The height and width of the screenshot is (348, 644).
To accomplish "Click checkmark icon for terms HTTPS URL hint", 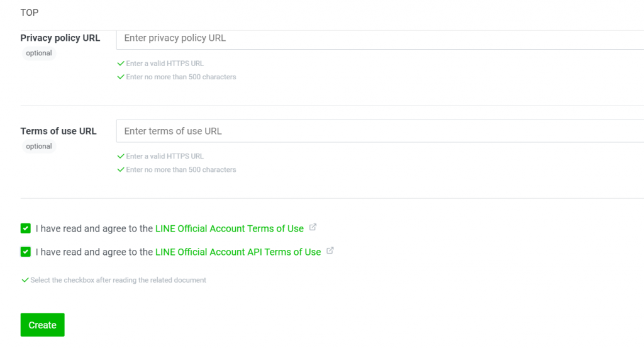I will point(121,156).
